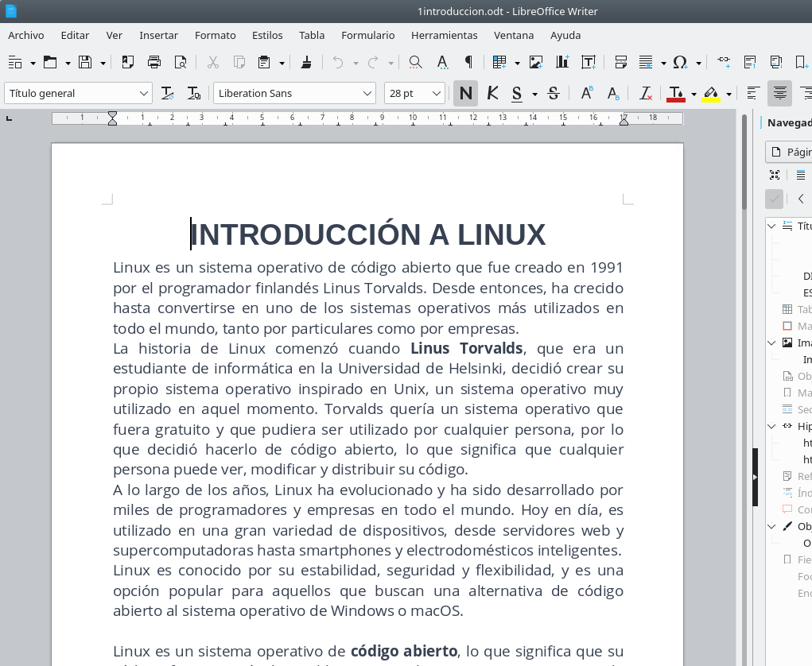
Task: Click the Insert Chart icon
Action: pyautogui.click(x=562, y=62)
